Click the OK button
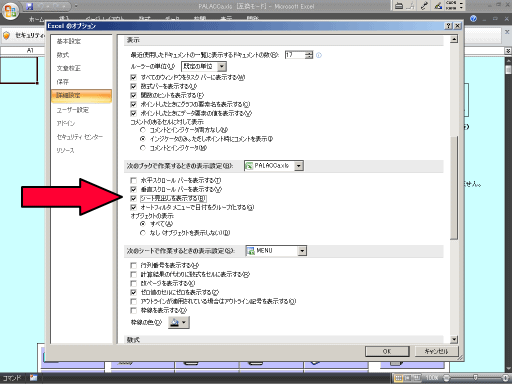The image size is (512, 384). point(387,351)
